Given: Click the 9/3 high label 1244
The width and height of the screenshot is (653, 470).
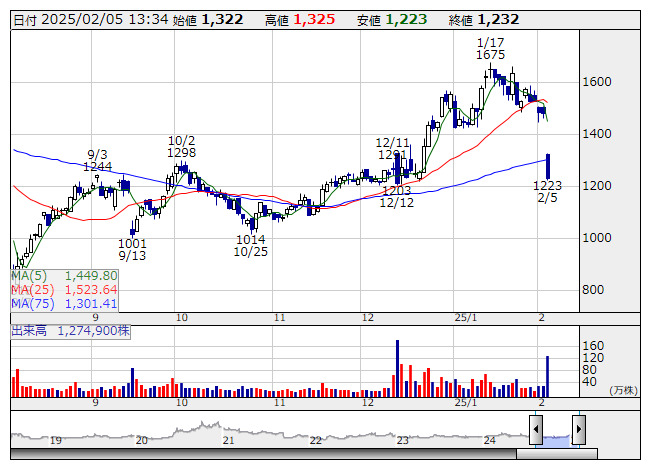Looking at the screenshot, I should [x=97, y=166].
